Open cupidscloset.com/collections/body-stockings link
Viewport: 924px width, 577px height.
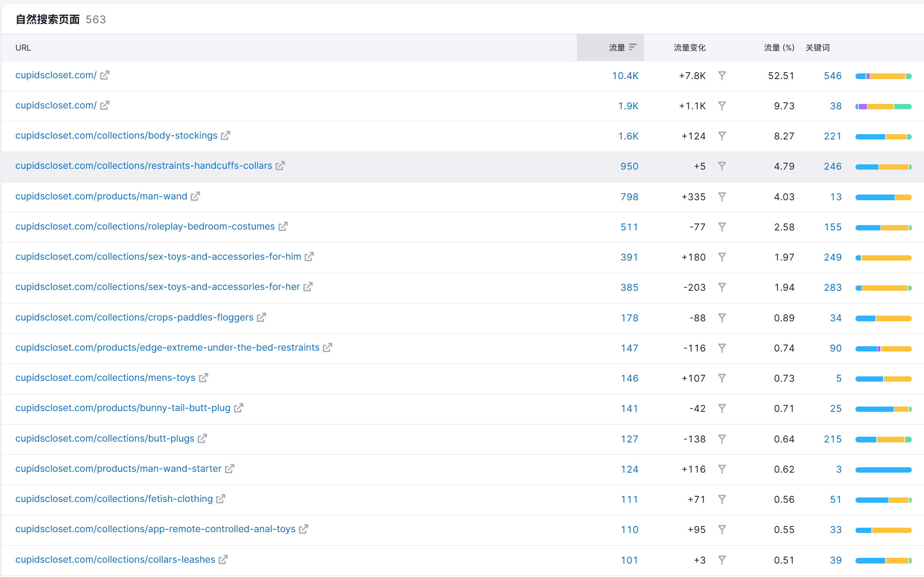[x=116, y=135]
